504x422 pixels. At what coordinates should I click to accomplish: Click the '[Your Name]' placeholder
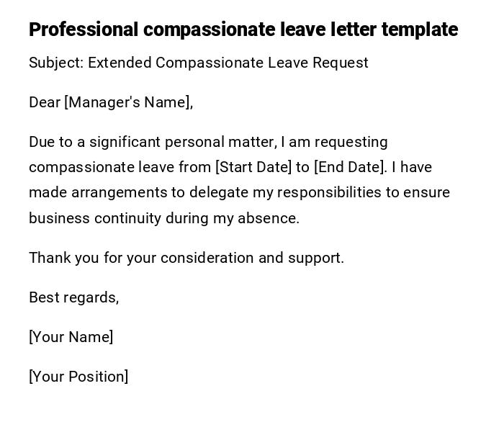tap(71, 337)
